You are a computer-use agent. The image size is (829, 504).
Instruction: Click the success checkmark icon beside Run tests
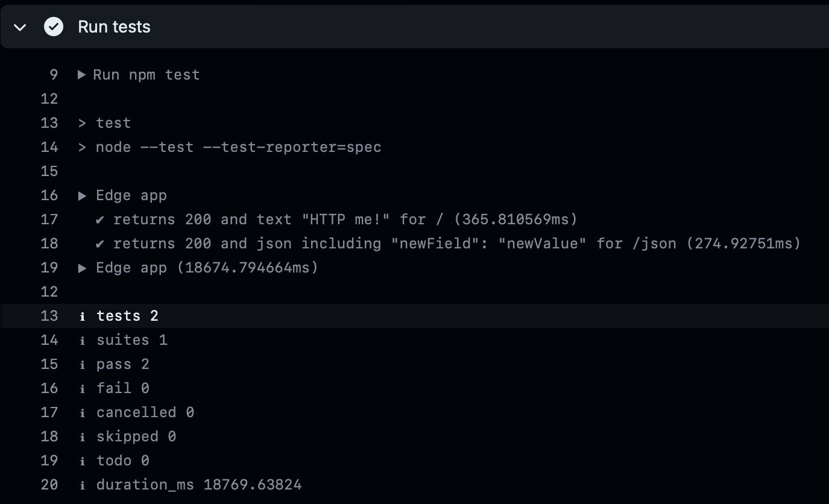pyautogui.click(x=54, y=27)
